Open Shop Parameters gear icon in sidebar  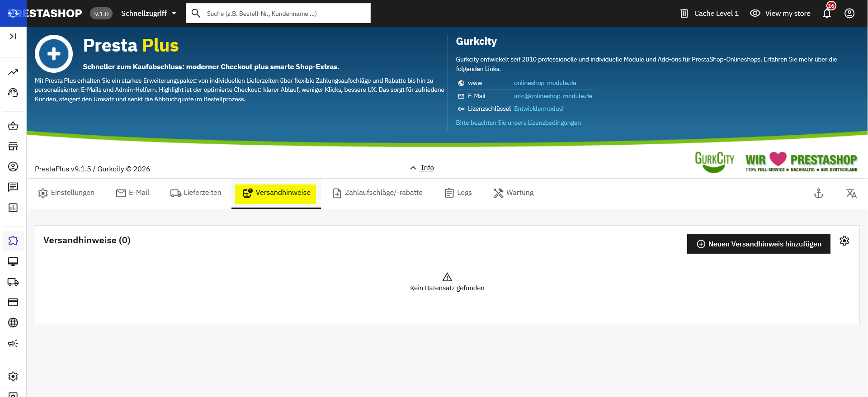point(13,376)
